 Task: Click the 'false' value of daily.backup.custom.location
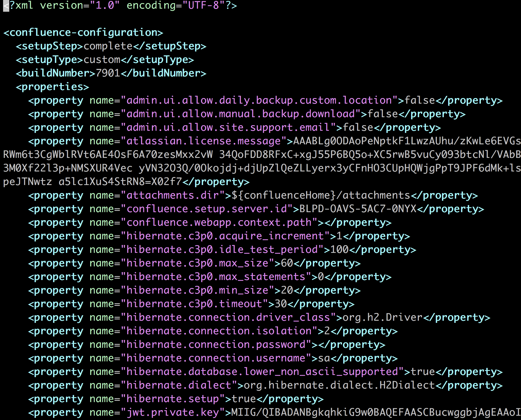(x=419, y=100)
